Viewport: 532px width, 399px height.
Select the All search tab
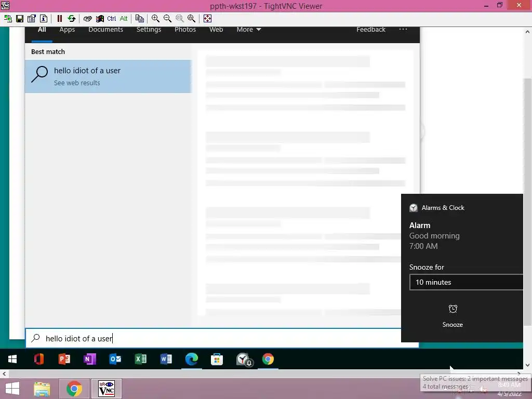pos(42,30)
